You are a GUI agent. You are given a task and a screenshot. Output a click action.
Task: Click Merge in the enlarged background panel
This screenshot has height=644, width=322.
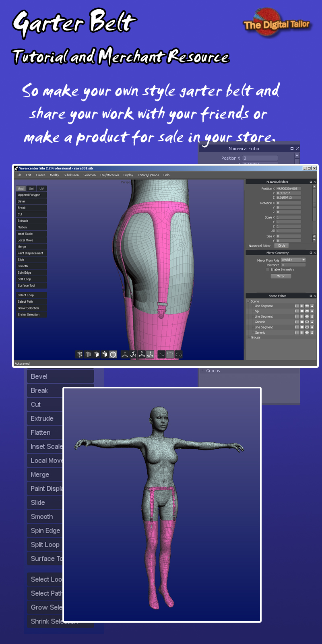(45, 475)
